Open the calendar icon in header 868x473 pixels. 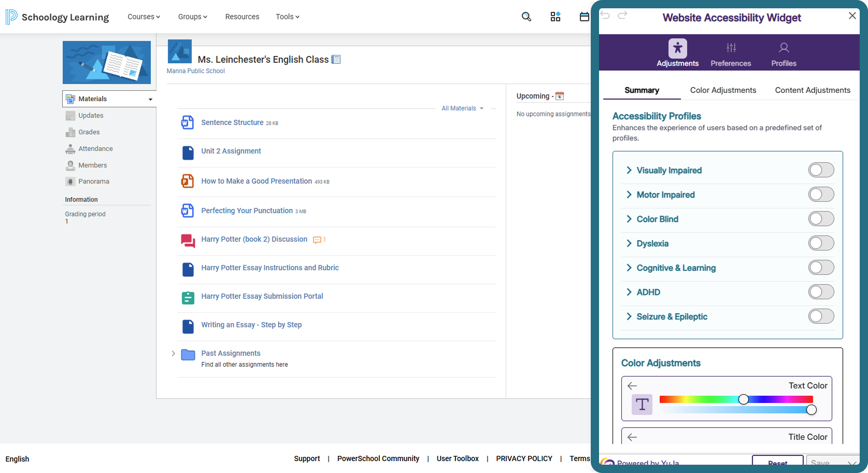point(584,17)
